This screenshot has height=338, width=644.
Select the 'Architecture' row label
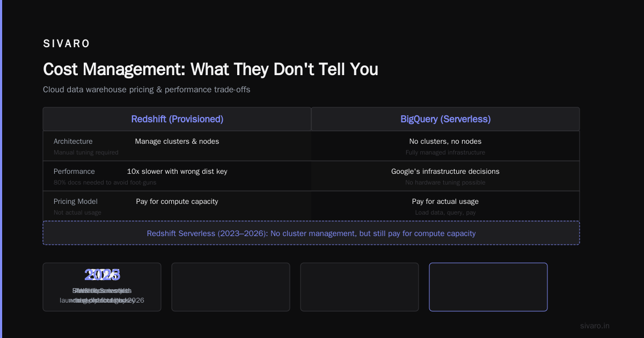point(73,142)
